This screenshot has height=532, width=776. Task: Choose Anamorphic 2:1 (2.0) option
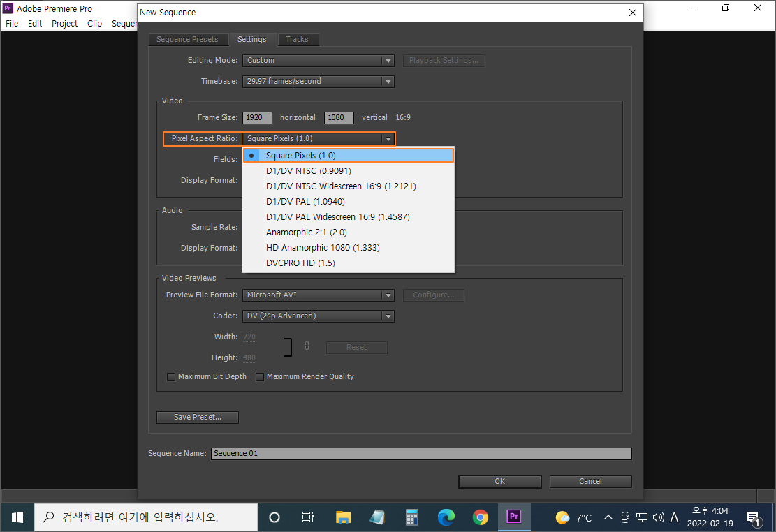(x=349, y=232)
